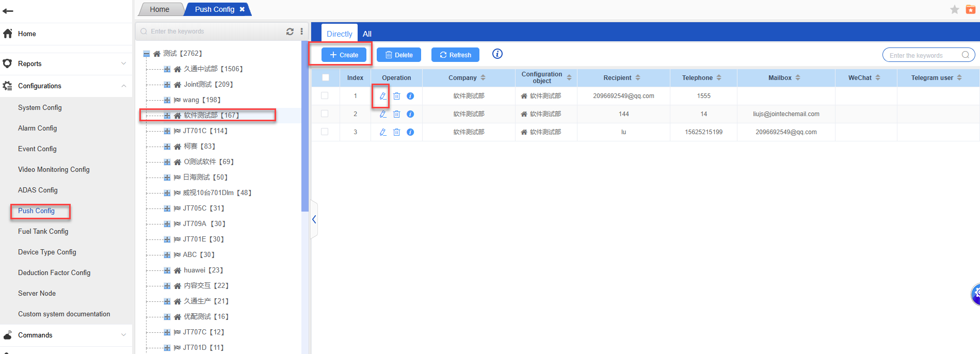Open the tree panel three-dot options menu

302,31
